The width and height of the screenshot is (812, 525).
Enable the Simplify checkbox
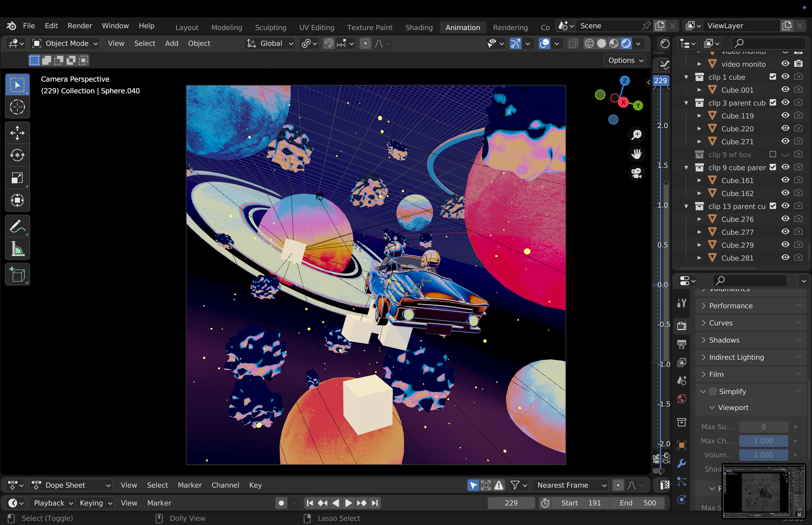click(713, 392)
